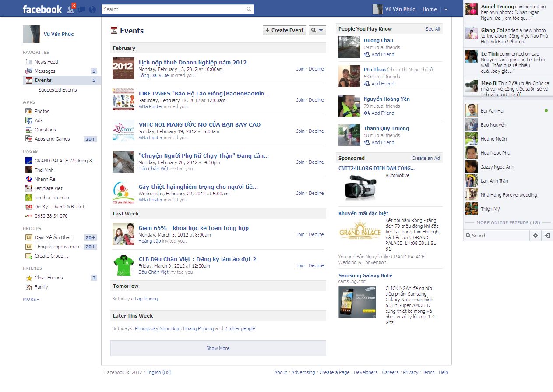Join CLB Dấu Chân Việt event
553x392 pixels.
point(300,265)
